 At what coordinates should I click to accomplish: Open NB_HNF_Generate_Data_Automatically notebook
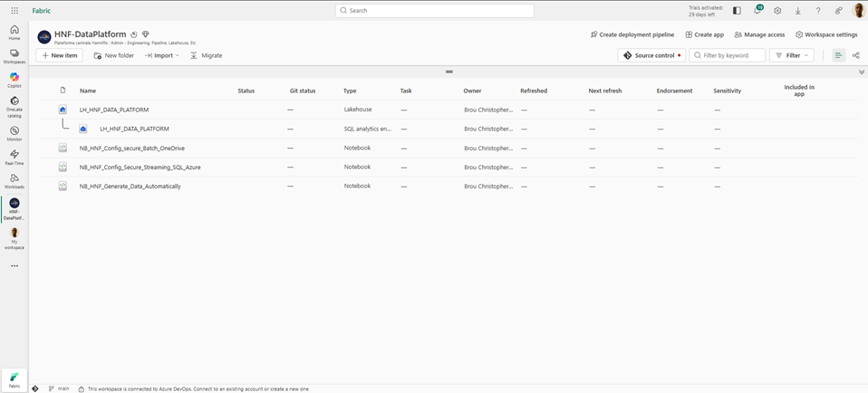(130, 187)
